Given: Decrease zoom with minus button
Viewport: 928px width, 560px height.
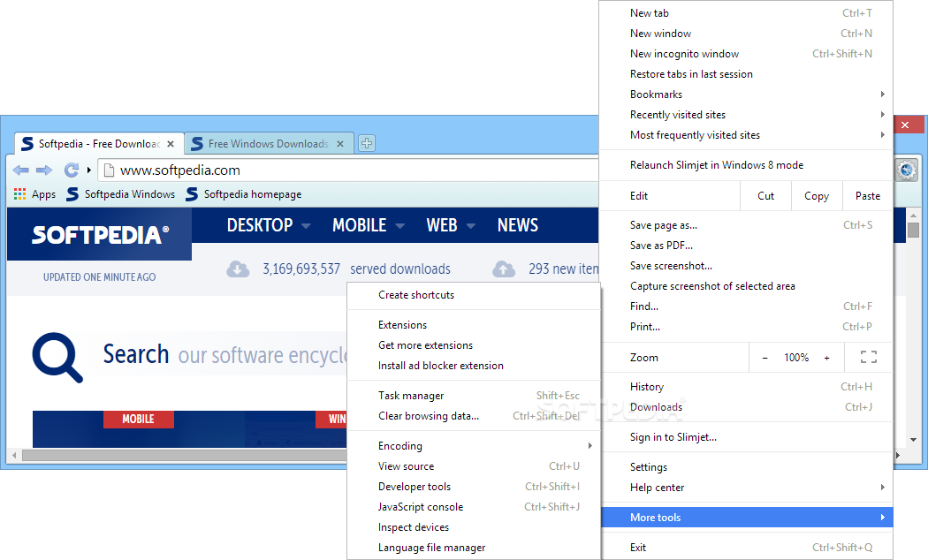Looking at the screenshot, I should pyautogui.click(x=764, y=358).
